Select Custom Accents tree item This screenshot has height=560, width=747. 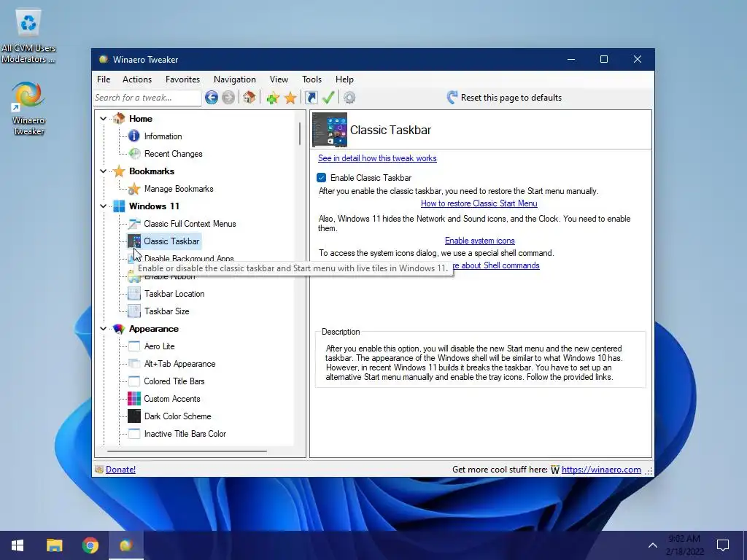click(x=172, y=399)
